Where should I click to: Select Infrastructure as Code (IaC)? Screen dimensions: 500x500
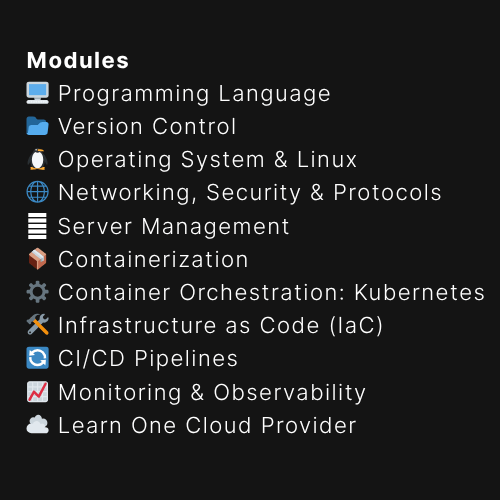[220, 326]
